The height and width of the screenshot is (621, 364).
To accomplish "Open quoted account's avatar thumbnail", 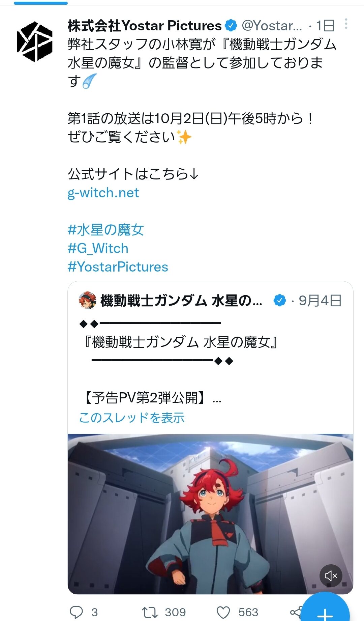I will click(87, 300).
